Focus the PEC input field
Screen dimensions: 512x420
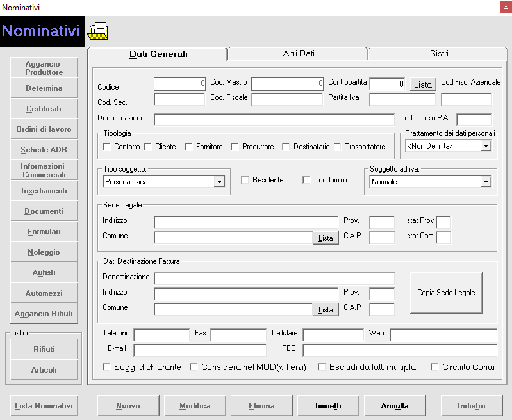(400, 350)
